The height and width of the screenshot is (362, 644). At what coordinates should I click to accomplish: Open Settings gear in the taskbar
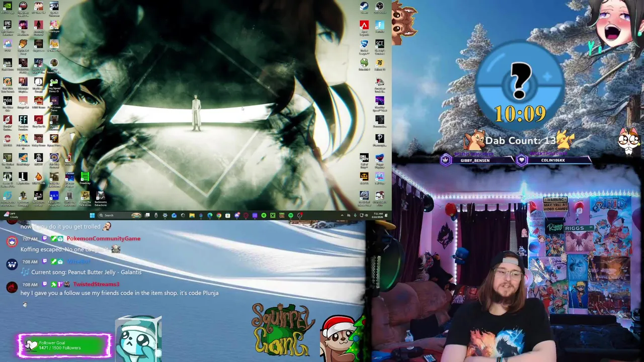(165, 215)
